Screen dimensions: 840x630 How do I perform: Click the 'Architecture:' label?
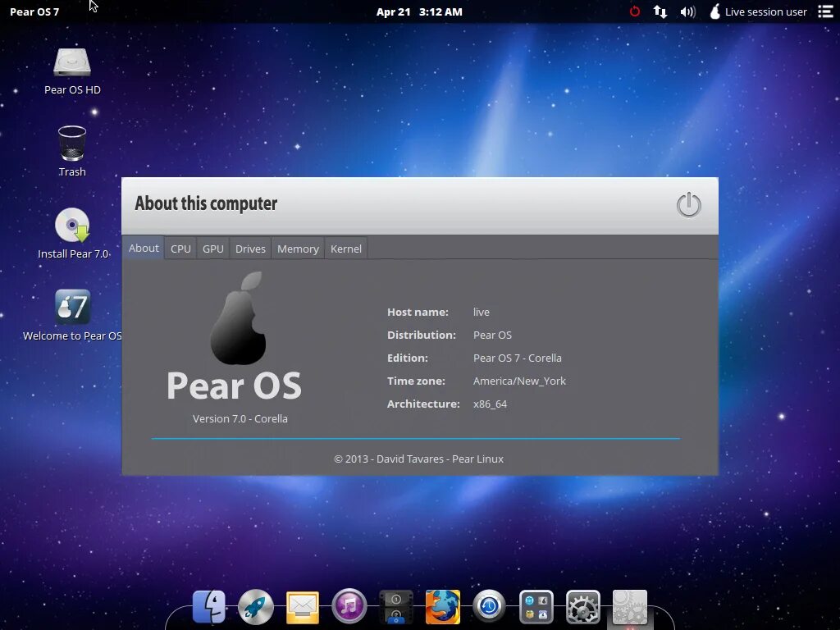tap(423, 404)
